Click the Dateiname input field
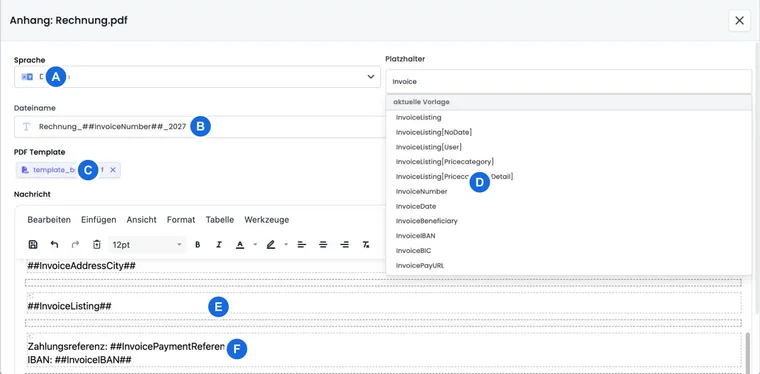This screenshot has width=760, height=374. click(x=197, y=127)
